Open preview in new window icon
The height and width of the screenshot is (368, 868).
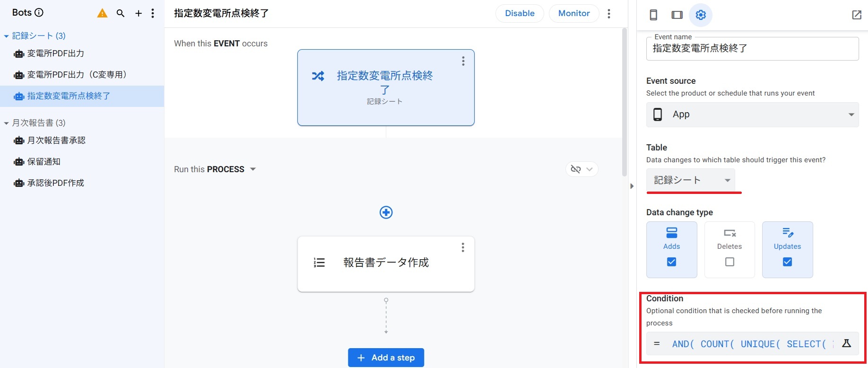click(857, 15)
